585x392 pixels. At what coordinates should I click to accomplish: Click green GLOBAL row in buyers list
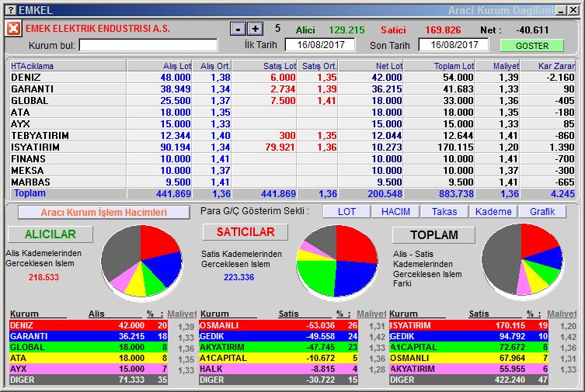coord(89,347)
